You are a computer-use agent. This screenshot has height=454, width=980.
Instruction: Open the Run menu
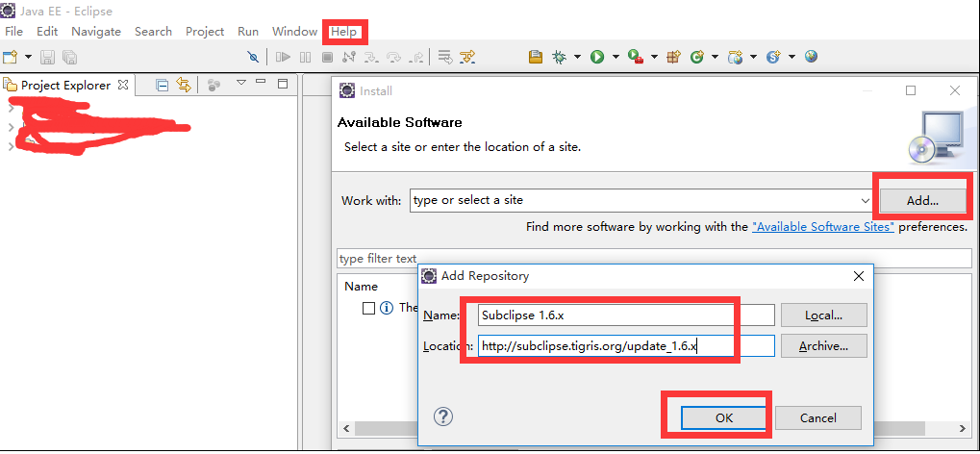pyautogui.click(x=248, y=32)
